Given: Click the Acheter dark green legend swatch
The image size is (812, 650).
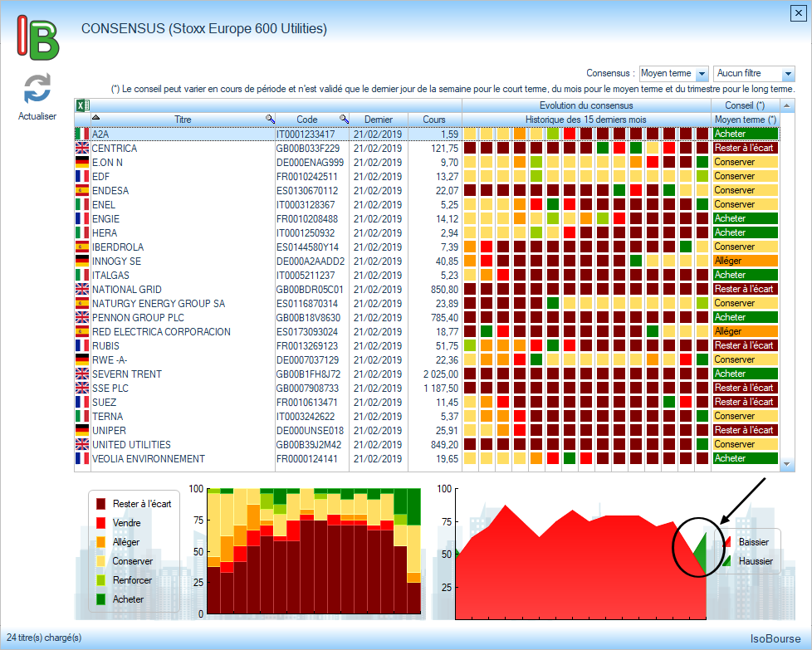Looking at the screenshot, I should click(x=101, y=599).
